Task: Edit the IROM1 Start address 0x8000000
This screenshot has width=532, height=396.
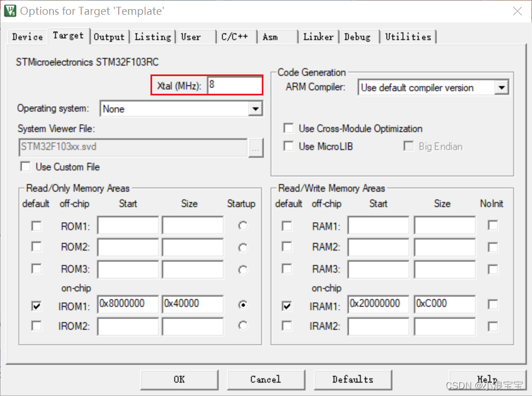Action: coord(128,304)
